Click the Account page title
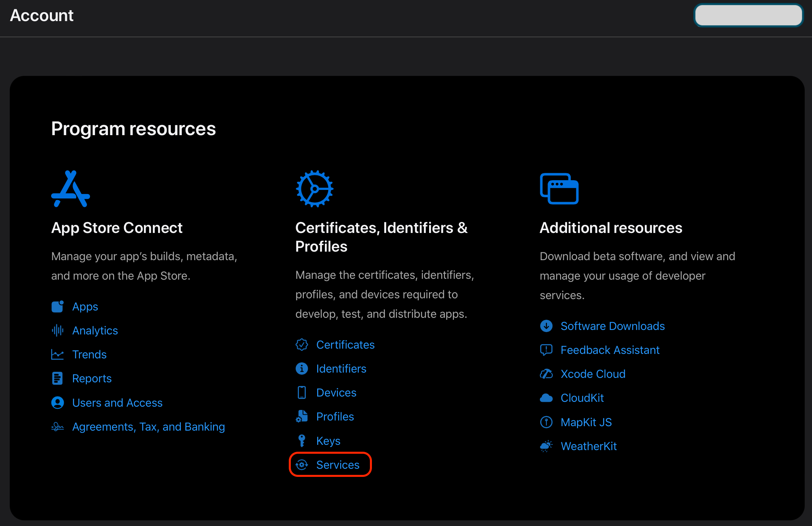The image size is (812, 526). 42,15
